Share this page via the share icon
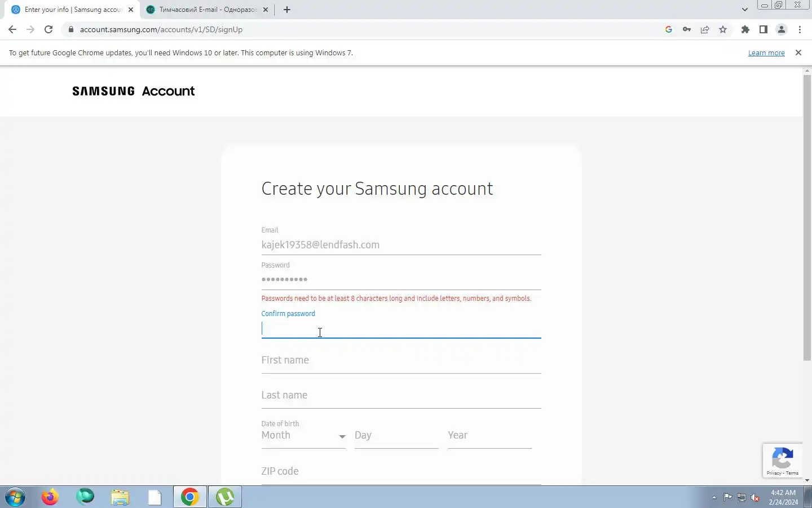Image resolution: width=812 pixels, height=508 pixels. tap(705, 29)
